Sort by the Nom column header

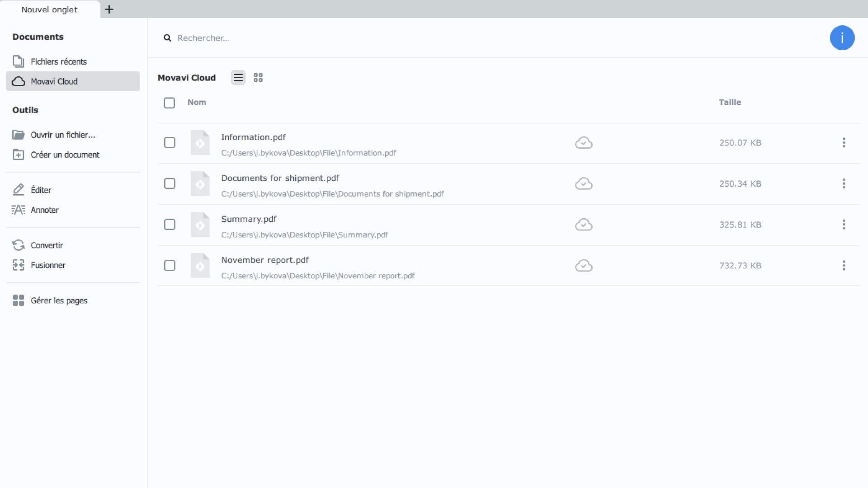click(197, 102)
